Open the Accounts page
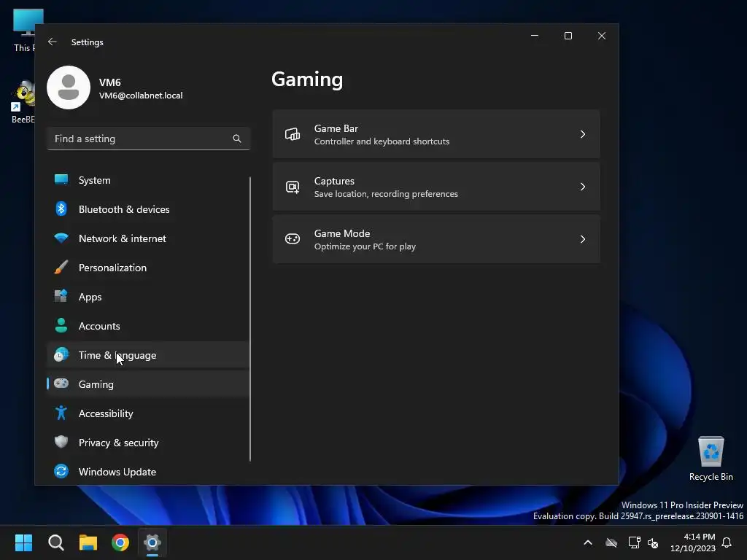This screenshot has width=747, height=560. click(x=147, y=326)
